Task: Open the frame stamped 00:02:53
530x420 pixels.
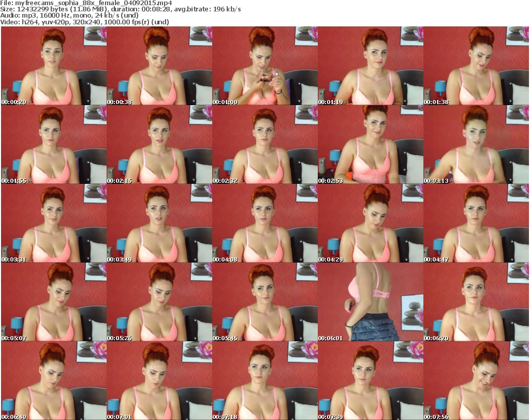Action: point(370,144)
